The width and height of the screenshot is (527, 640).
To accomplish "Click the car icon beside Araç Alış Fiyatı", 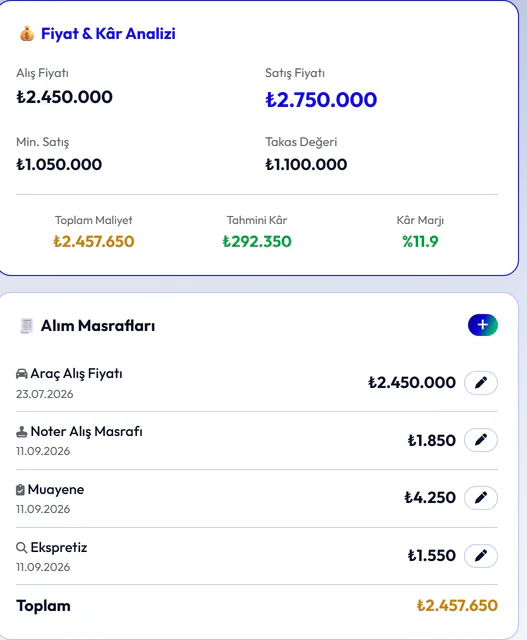I will [22, 373].
